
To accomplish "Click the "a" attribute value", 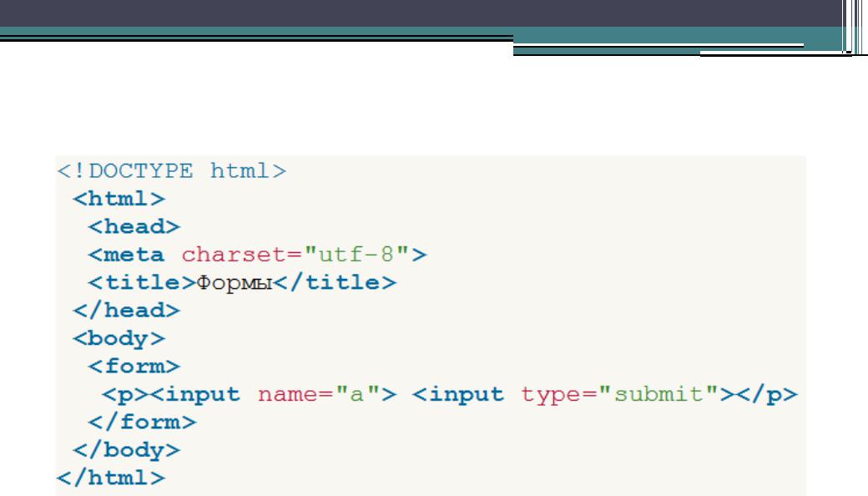I will 357,393.
